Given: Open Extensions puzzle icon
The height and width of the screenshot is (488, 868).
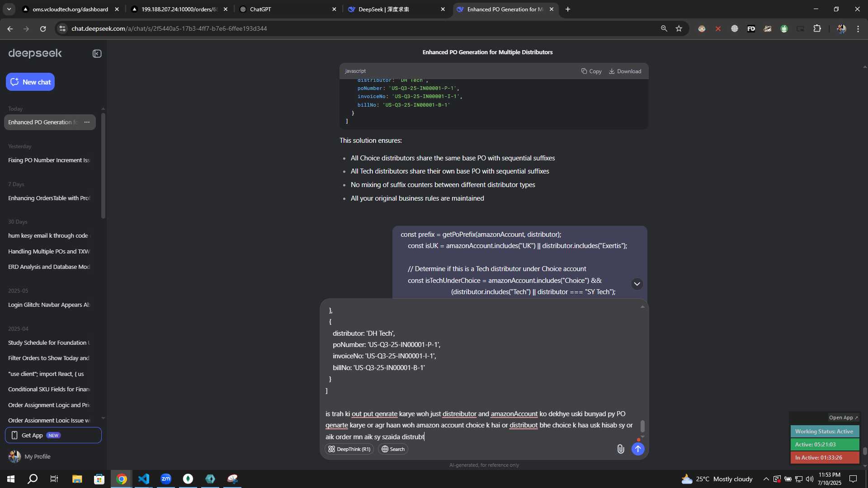Looking at the screenshot, I should (817, 28).
